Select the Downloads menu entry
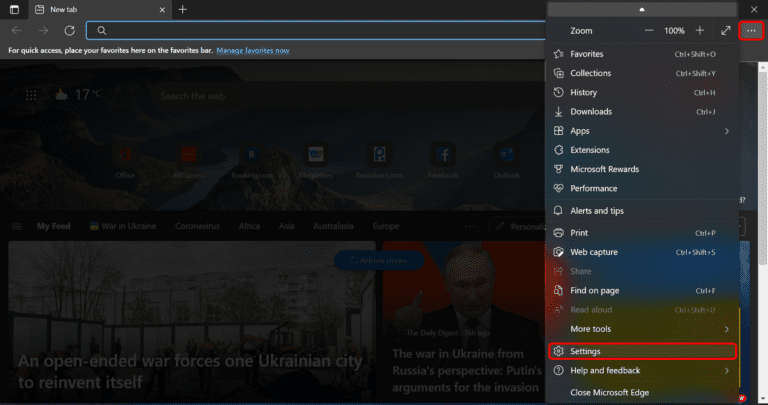 (642, 112)
